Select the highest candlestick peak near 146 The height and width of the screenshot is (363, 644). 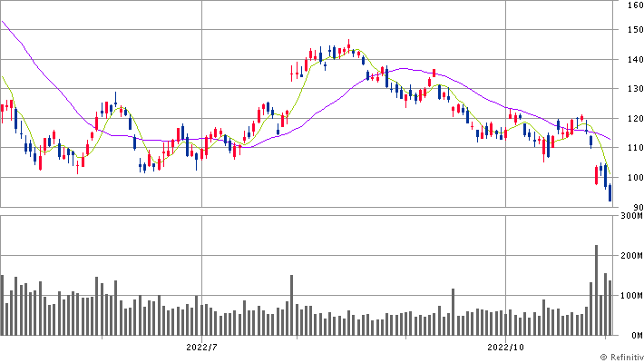[349, 45]
